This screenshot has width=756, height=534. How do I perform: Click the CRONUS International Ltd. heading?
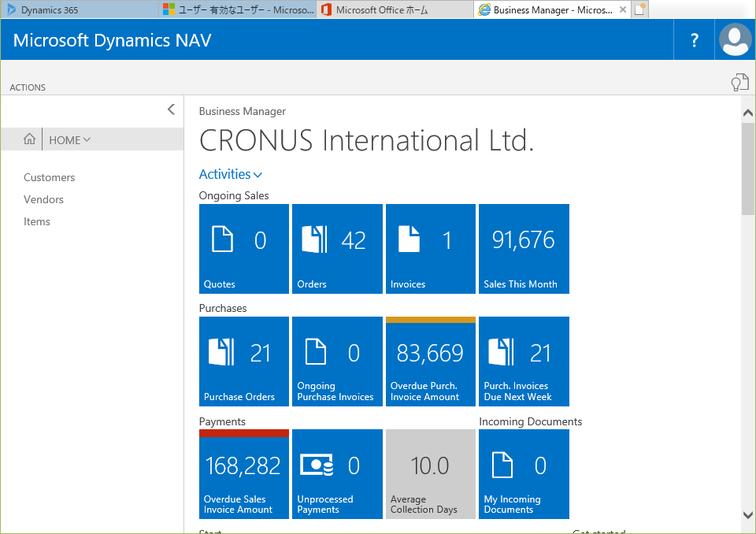366,140
